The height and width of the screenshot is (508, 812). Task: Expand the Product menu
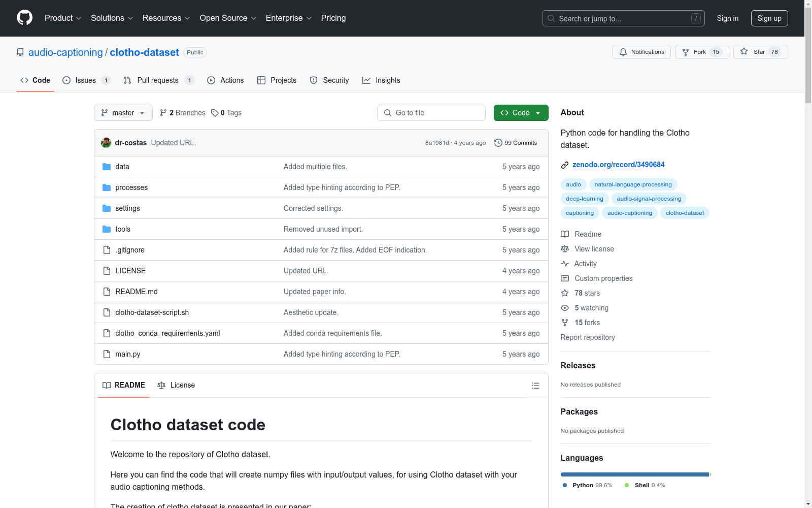63,18
